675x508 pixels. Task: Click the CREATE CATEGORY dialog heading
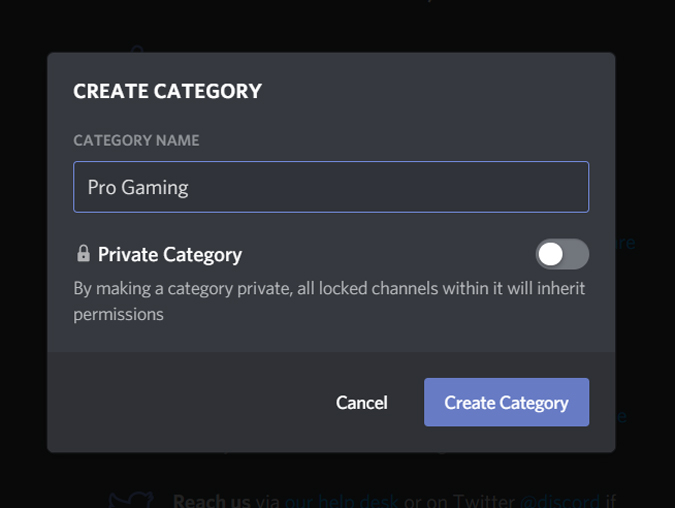(167, 91)
